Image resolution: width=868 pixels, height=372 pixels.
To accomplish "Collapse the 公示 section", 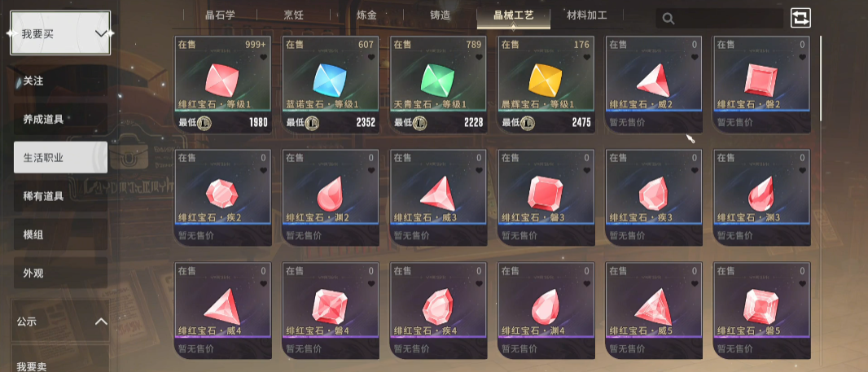I will pyautogui.click(x=101, y=321).
